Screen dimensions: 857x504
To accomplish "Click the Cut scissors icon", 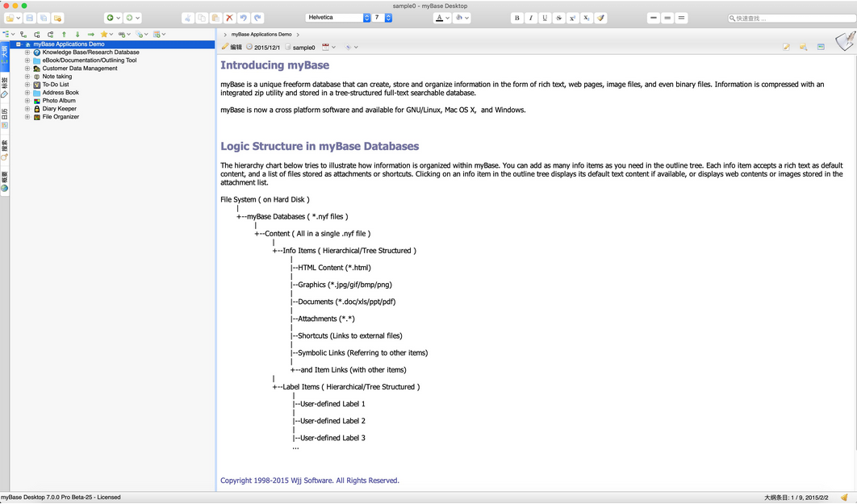I will 187,18.
